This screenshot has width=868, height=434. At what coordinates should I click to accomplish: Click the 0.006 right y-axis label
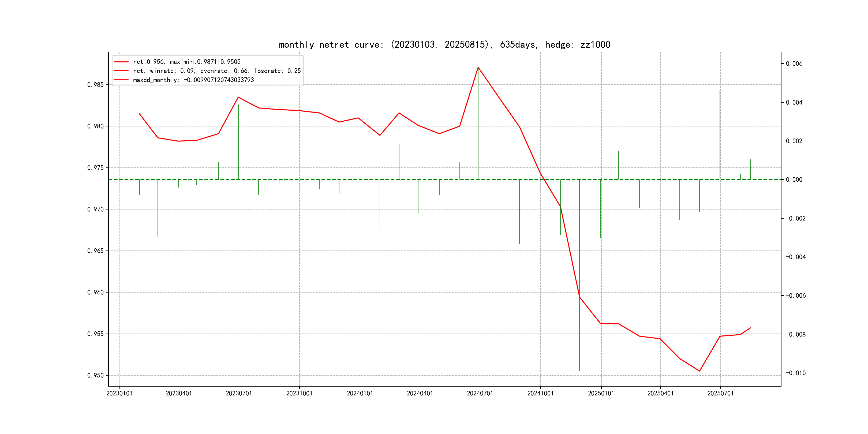point(794,64)
